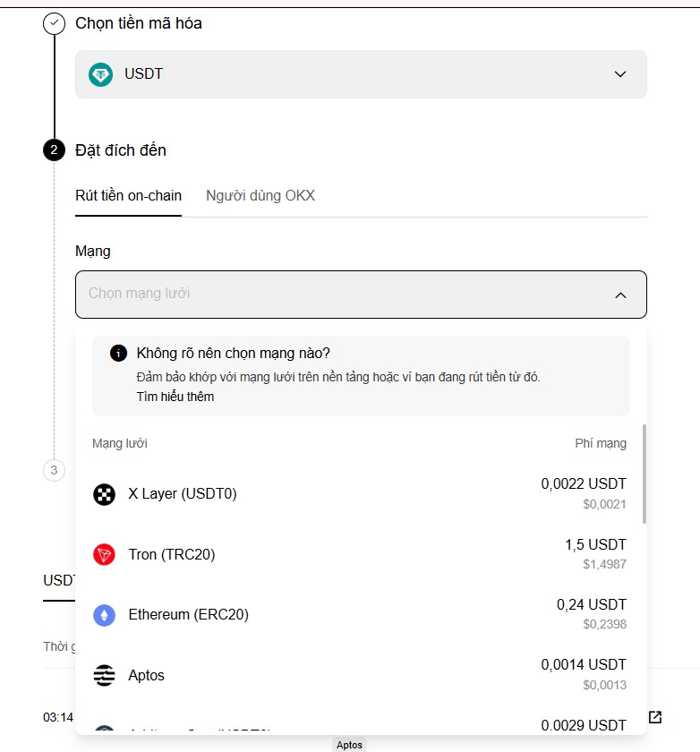Viewport: 700px width, 752px height.
Task: Open the "Tìm hiểu thêm" link
Action: tap(175, 397)
